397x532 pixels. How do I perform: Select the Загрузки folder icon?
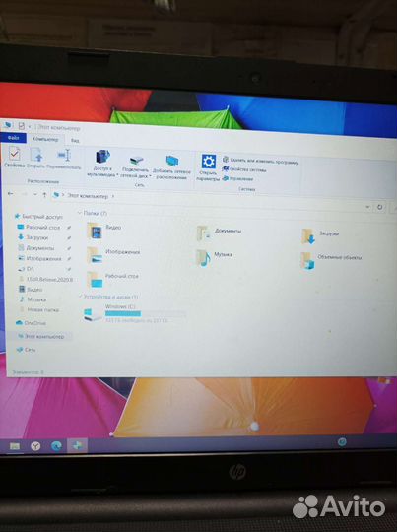308,235
